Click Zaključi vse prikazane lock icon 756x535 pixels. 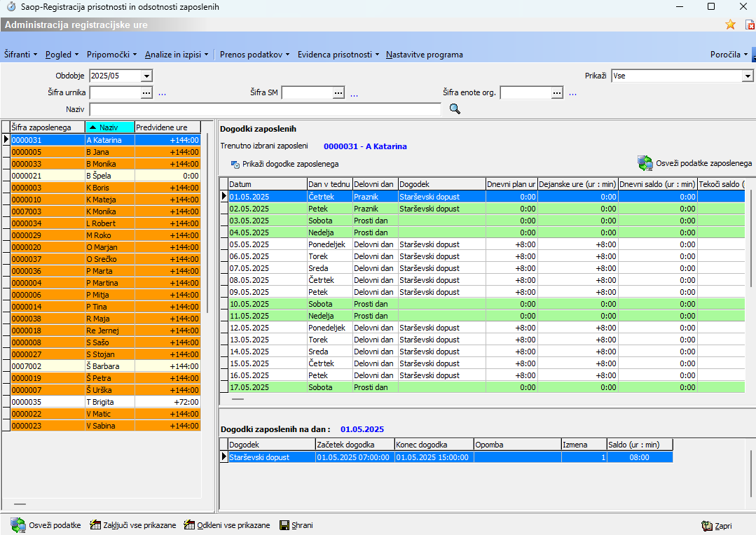96,525
